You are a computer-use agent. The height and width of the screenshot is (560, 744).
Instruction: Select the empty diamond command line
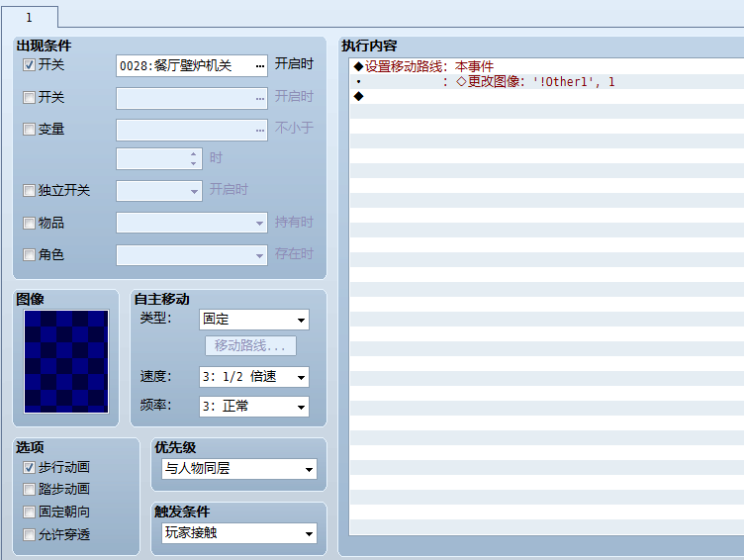tap(546, 96)
